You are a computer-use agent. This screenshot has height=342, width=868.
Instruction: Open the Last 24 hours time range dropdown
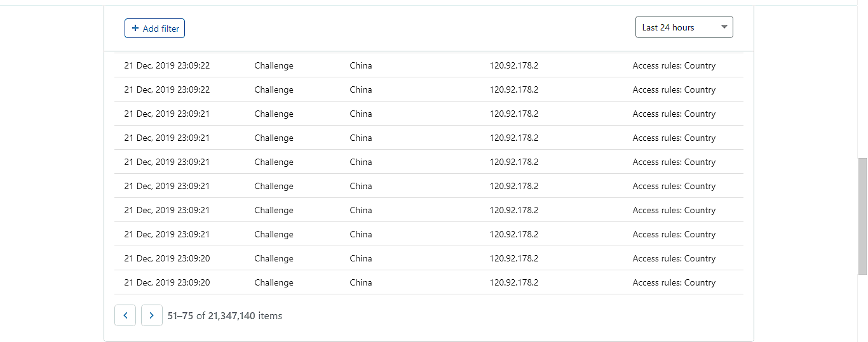(684, 27)
